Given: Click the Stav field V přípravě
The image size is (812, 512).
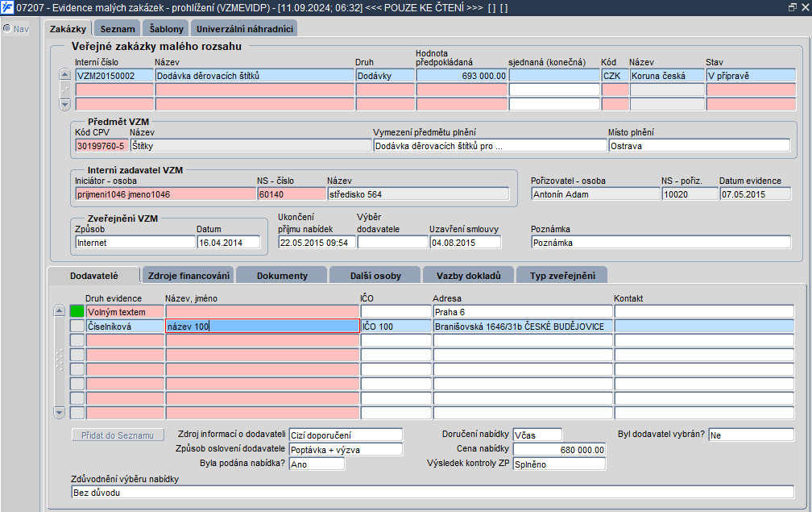Looking at the screenshot, I should (751, 76).
